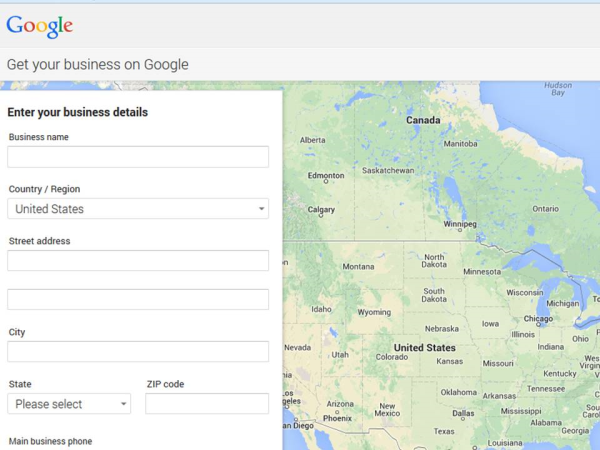Click 'Oklahoma' on the map
Viewport: 600px width, 450px height.
[x=458, y=392]
